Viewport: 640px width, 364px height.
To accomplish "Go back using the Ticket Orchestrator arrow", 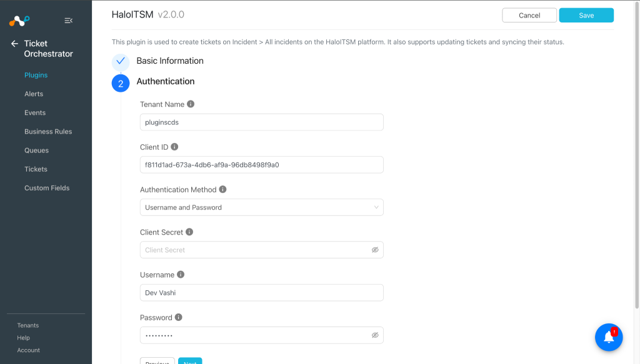I will 15,44.
